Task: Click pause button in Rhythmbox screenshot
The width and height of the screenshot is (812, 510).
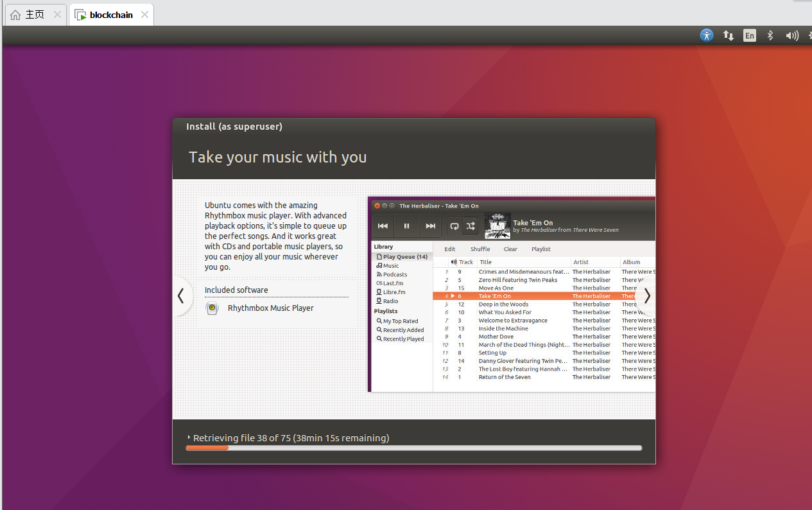Action: tap(406, 226)
